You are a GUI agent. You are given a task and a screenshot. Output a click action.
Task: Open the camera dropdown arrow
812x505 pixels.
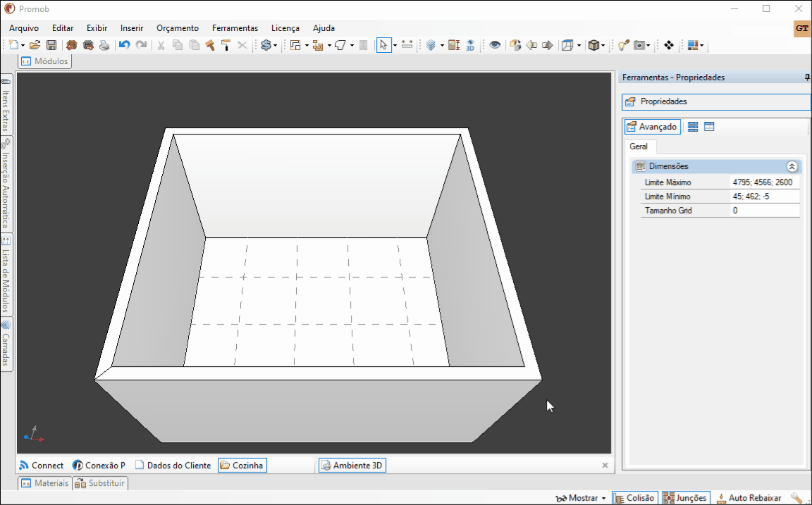(x=648, y=46)
